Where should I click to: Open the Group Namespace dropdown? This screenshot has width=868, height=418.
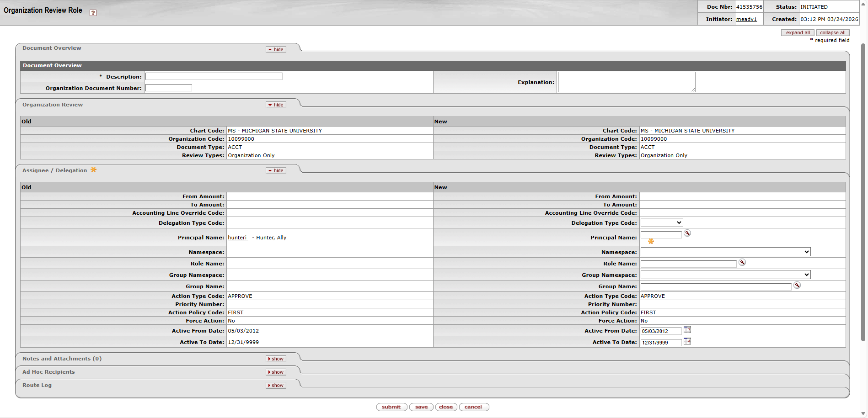click(x=725, y=275)
